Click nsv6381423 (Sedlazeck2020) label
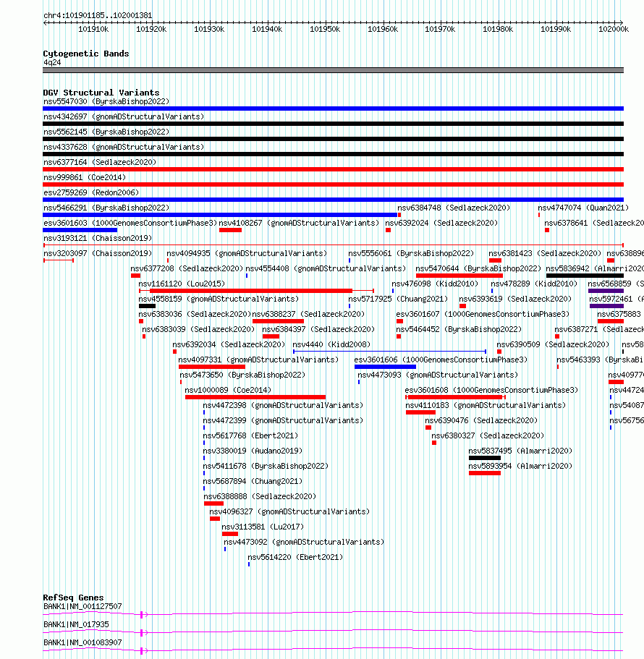644x659 pixels. (545, 253)
